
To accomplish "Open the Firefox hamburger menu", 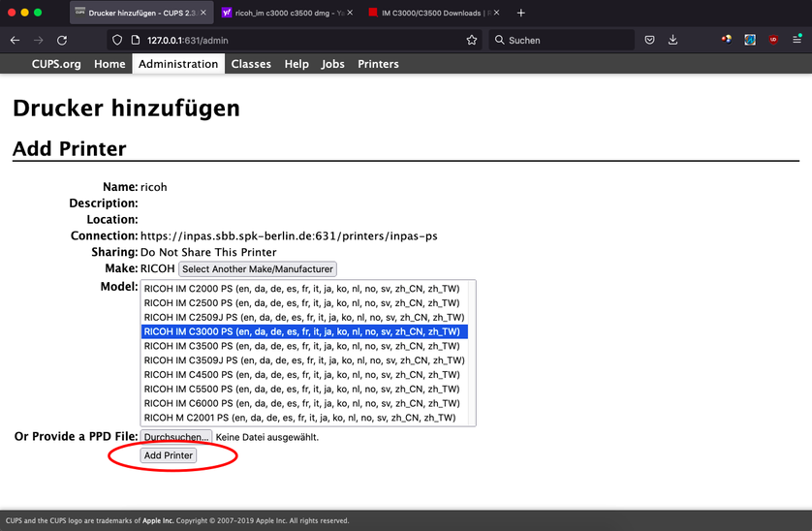I will click(x=797, y=40).
